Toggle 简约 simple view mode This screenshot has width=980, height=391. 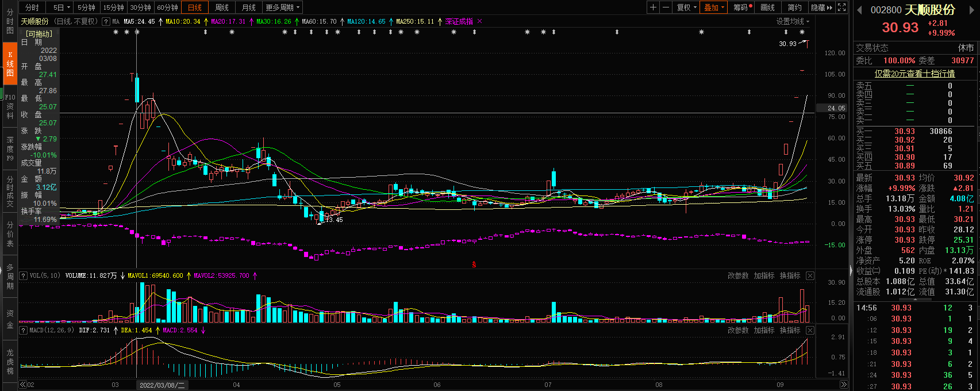point(794,7)
